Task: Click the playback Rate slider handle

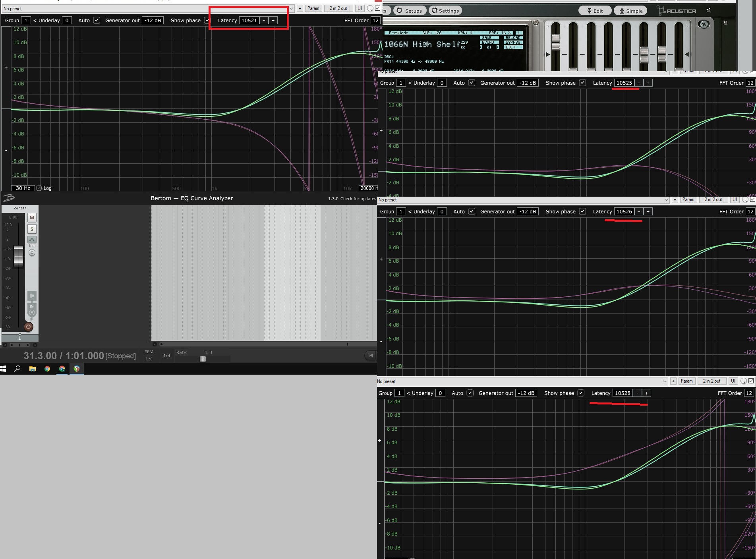Action: (203, 359)
